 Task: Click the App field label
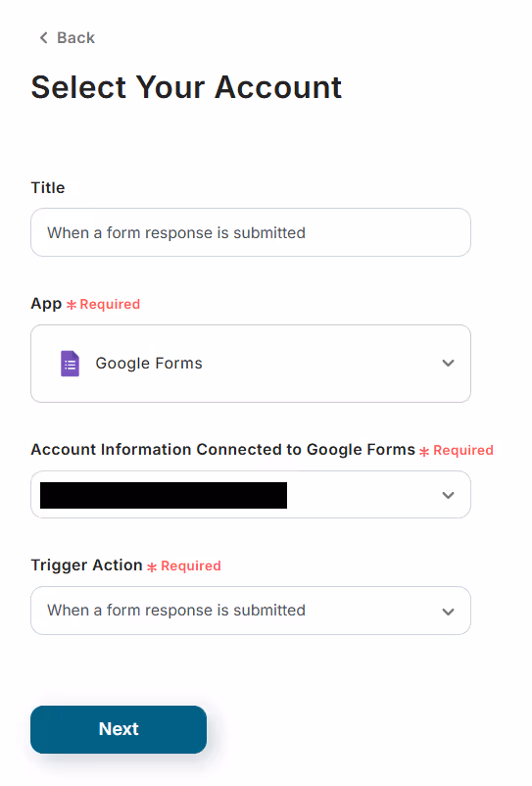point(46,304)
